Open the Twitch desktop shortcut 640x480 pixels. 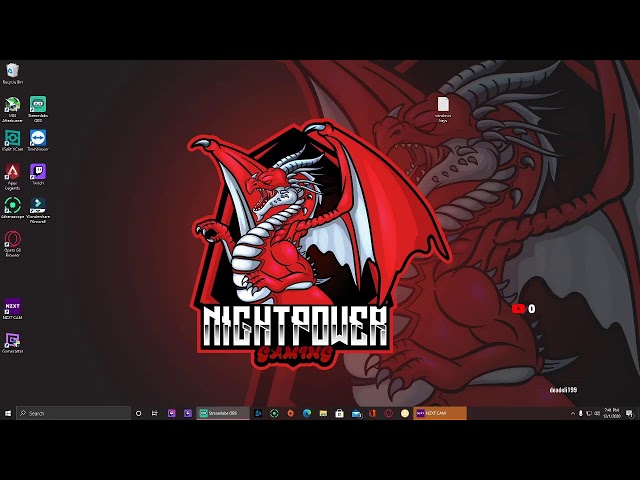click(38, 175)
